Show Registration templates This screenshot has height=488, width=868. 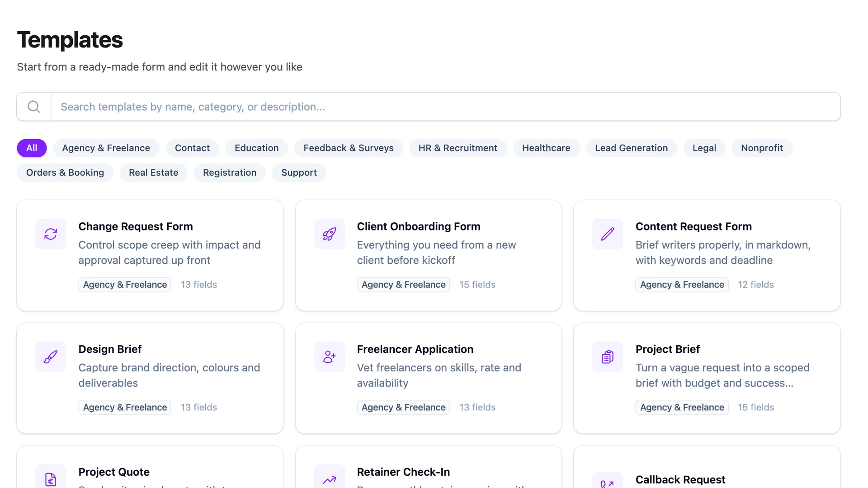[230, 173]
